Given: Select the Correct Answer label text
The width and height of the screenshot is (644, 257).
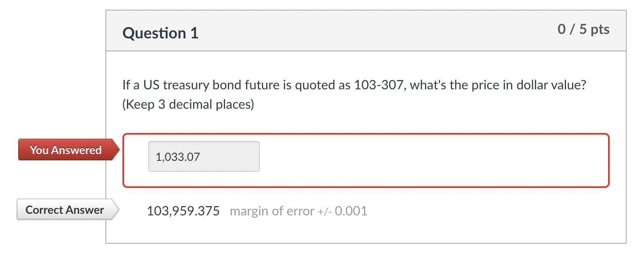Looking at the screenshot, I should point(64,210).
